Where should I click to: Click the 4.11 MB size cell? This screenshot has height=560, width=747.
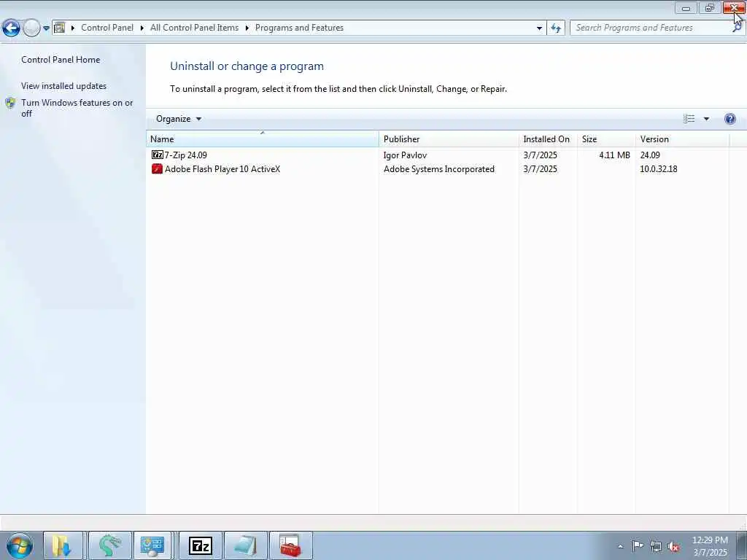(x=614, y=155)
